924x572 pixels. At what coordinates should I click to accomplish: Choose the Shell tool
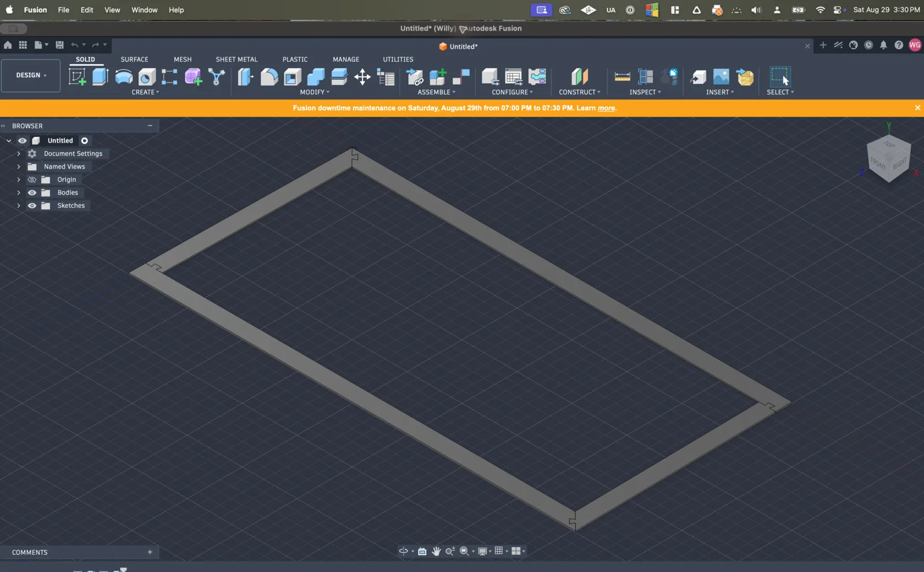(x=293, y=77)
